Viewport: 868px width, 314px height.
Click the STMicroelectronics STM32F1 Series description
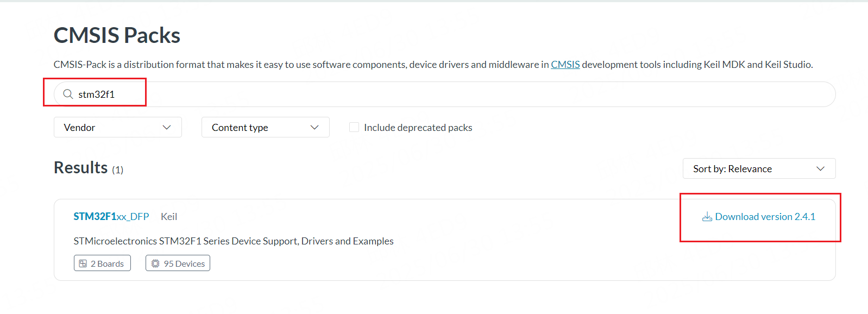tap(234, 241)
